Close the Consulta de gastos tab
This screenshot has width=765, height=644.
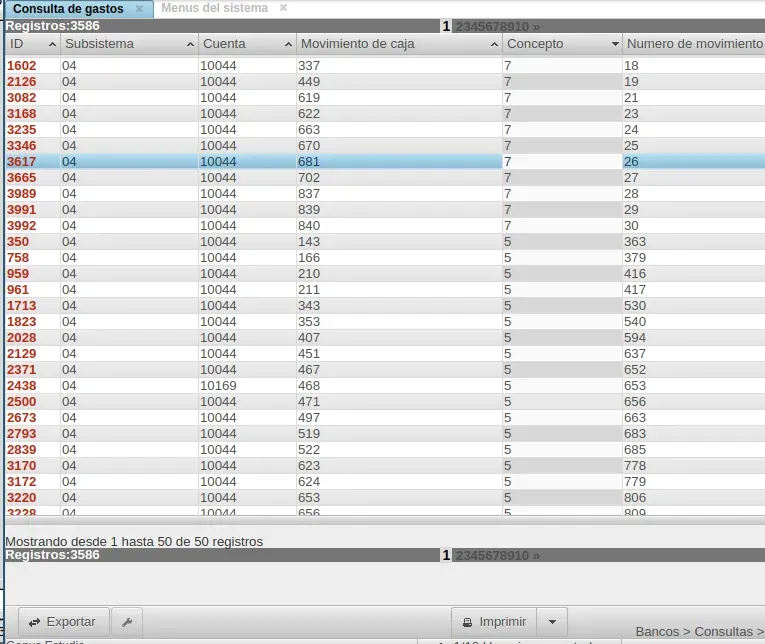(139, 8)
